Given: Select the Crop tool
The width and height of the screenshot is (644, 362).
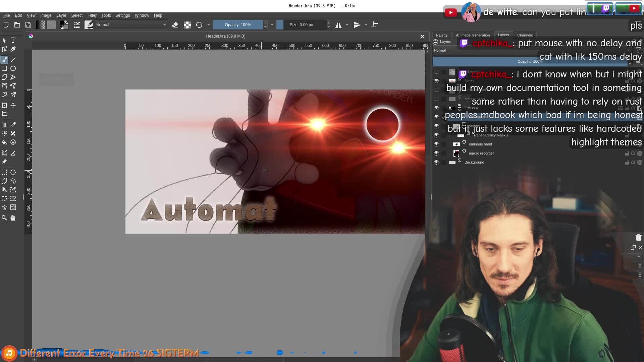Looking at the screenshot, I should coord(4,114).
